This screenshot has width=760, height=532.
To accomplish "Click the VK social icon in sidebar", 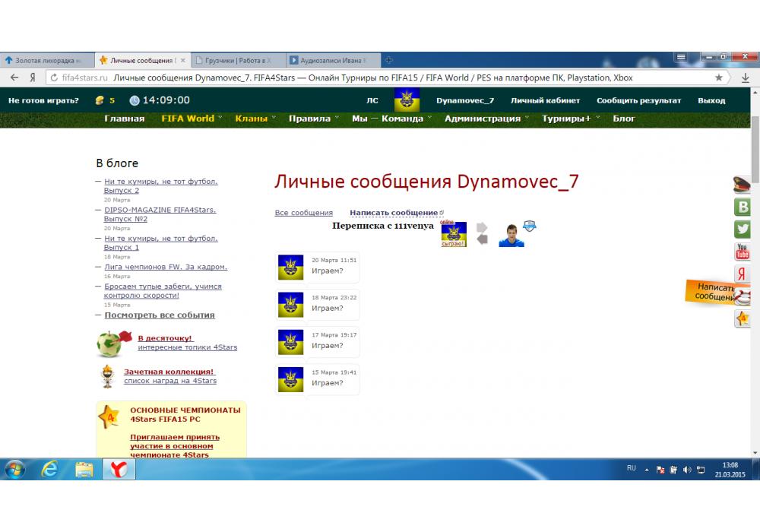I will pos(743,207).
